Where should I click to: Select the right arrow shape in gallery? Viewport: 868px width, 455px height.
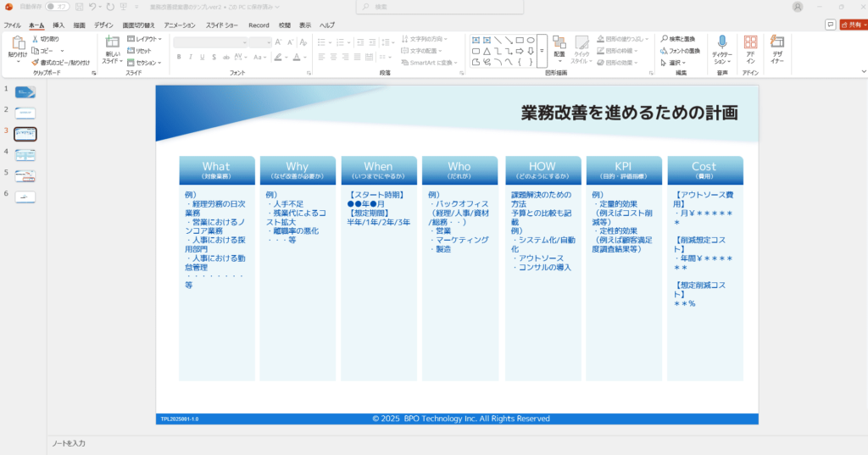click(x=520, y=51)
